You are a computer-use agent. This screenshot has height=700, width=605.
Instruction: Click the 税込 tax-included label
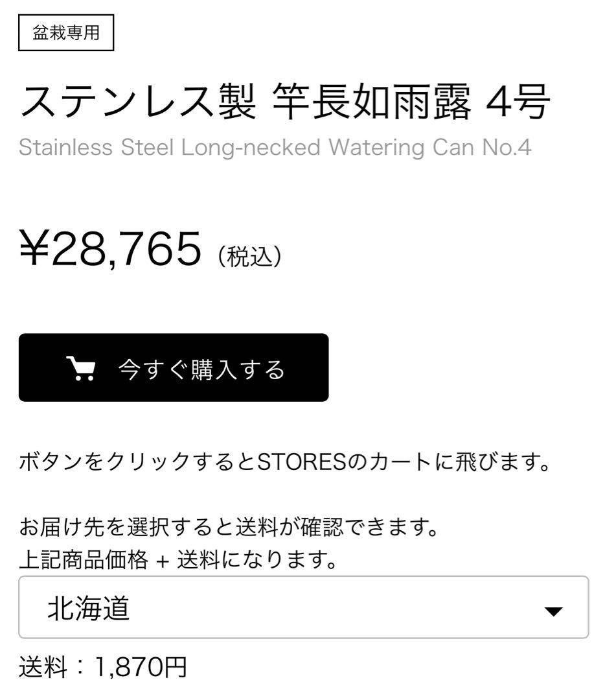click(x=249, y=254)
